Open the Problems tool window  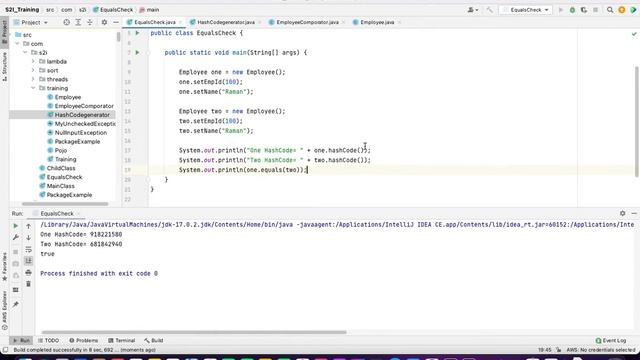84,340
